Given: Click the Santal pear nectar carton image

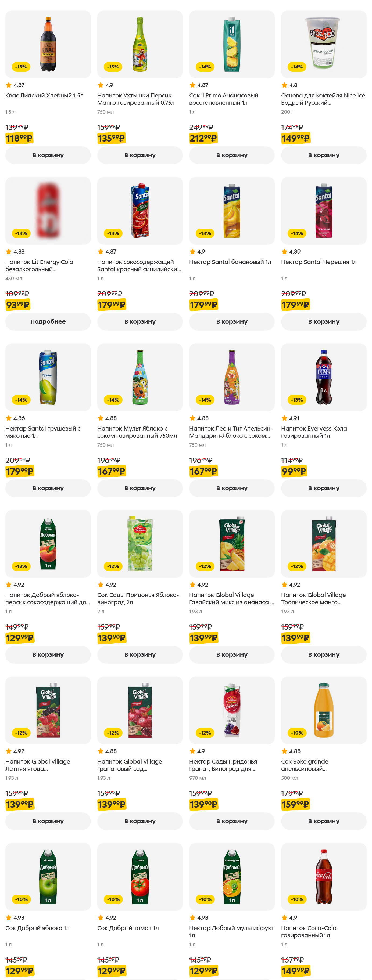Looking at the screenshot, I should point(48,377).
